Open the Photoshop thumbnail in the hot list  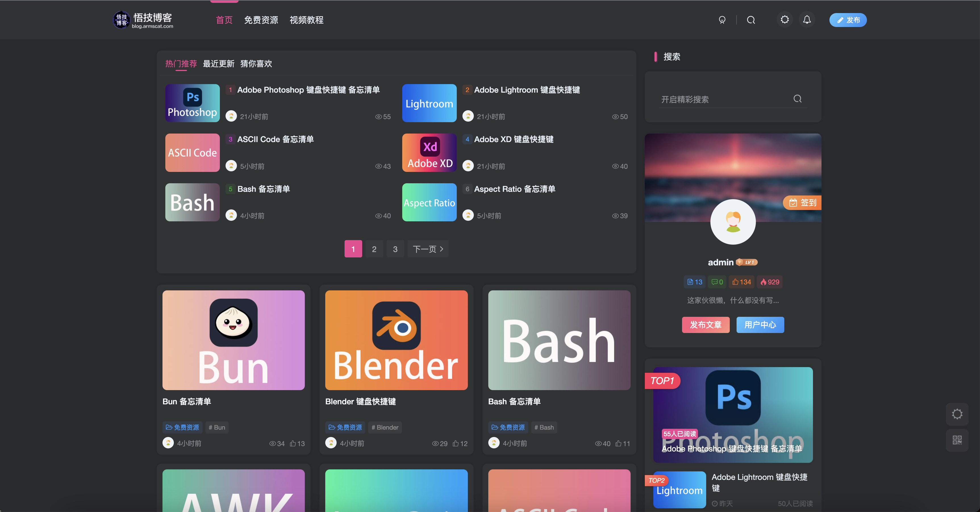[193, 103]
